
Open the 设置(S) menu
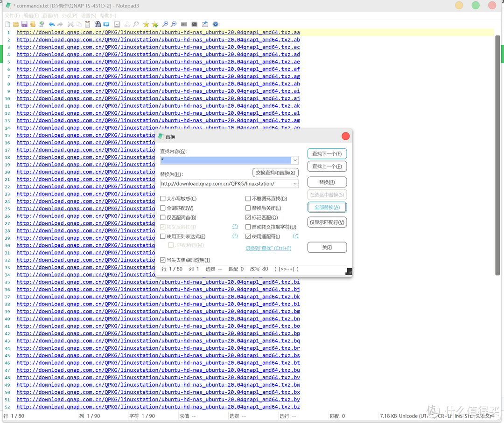pyautogui.click(x=88, y=15)
